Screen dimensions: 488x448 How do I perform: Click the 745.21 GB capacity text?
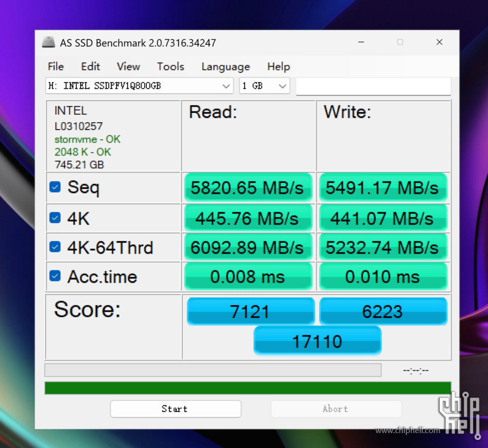coord(79,165)
